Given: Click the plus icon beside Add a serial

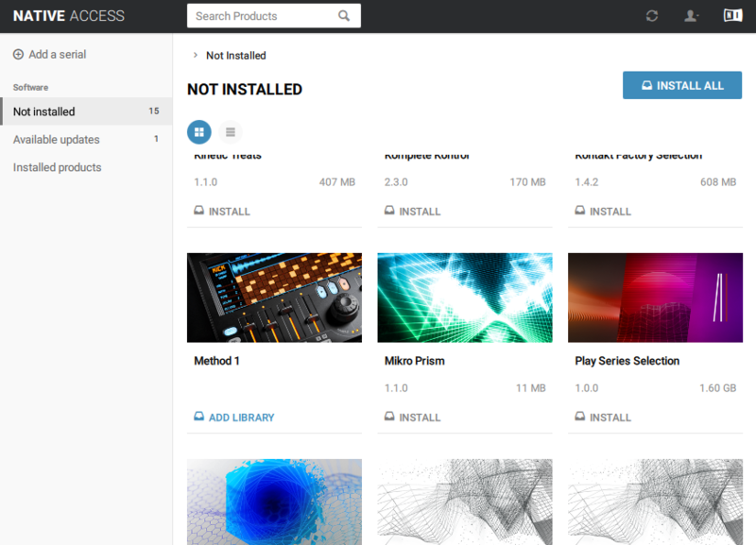Looking at the screenshot, I should pos(18,55).
